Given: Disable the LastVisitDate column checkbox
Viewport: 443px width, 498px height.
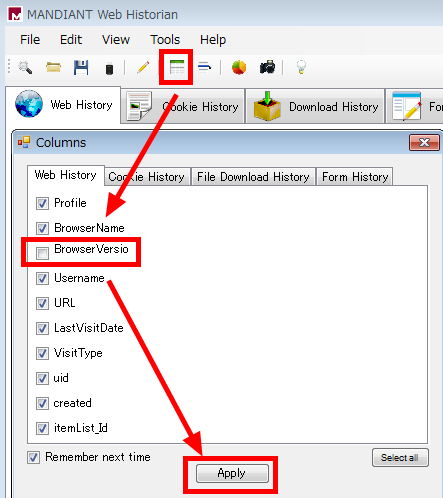Looking at the screenshot, I should point(42,328).
